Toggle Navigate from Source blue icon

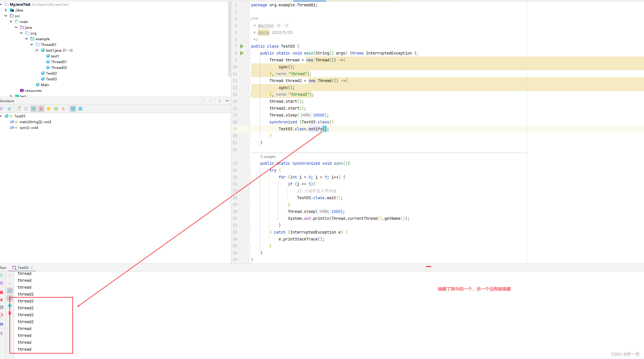click(x=80, y=109)
